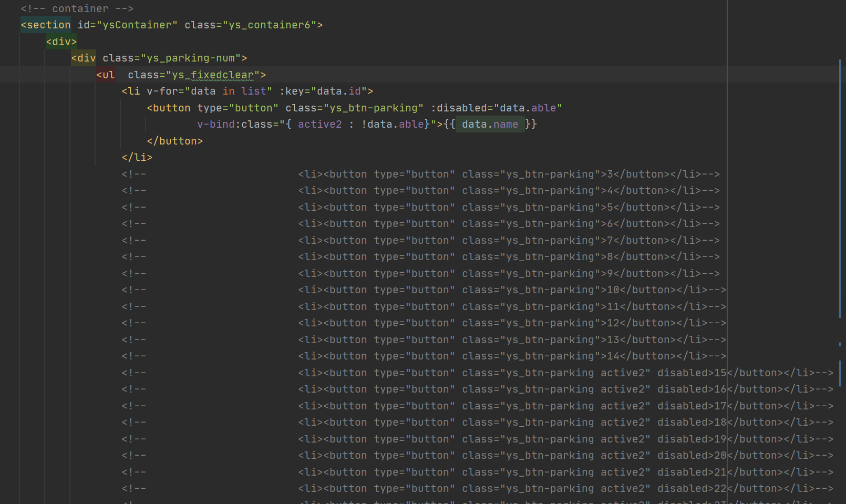Screen dimensions: 846x504
Task: Select the ul tag with ys_fixedclear class
Action: click(106, 75)
